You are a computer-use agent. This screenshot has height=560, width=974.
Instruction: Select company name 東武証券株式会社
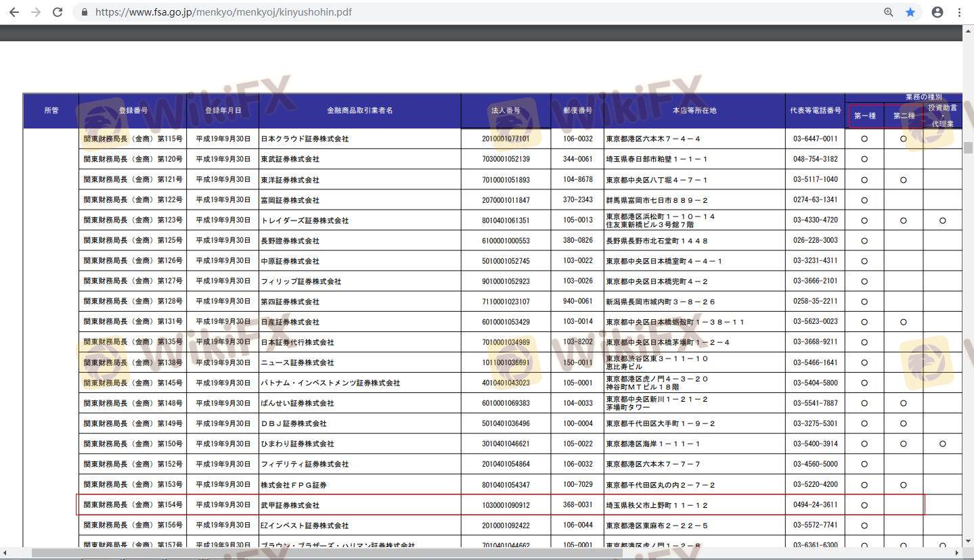pos(290,160)
